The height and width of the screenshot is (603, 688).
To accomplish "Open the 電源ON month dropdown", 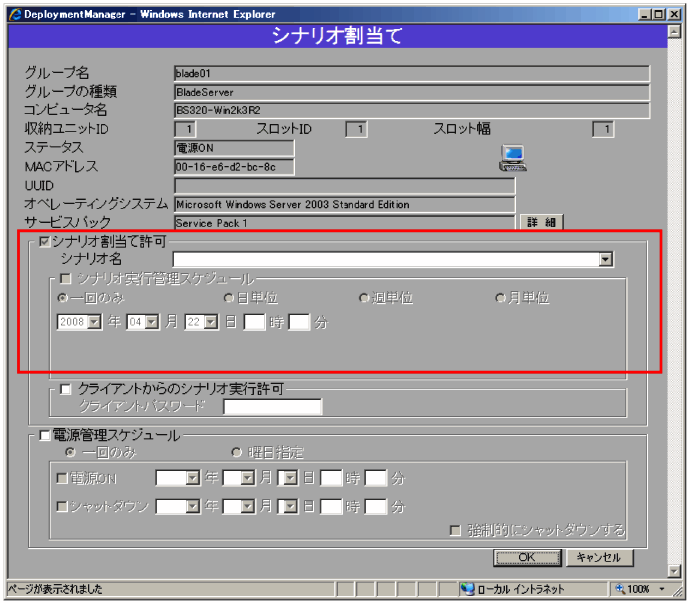I will 247,478.
